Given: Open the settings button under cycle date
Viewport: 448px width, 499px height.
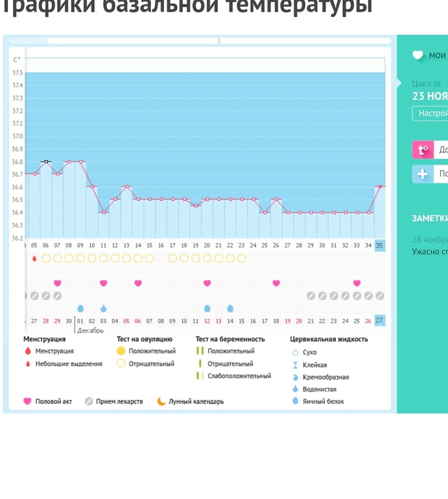Looking at the screenshot, I should 430,113.
